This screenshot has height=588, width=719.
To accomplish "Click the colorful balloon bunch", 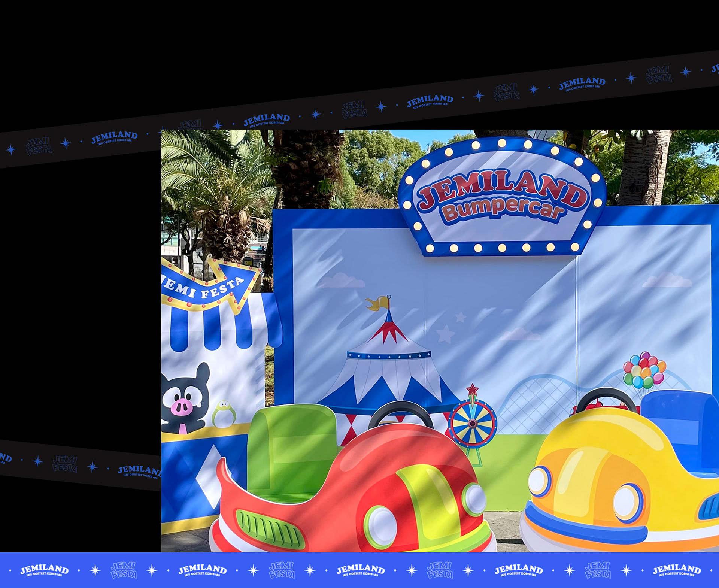I will (x=644, y=370).
